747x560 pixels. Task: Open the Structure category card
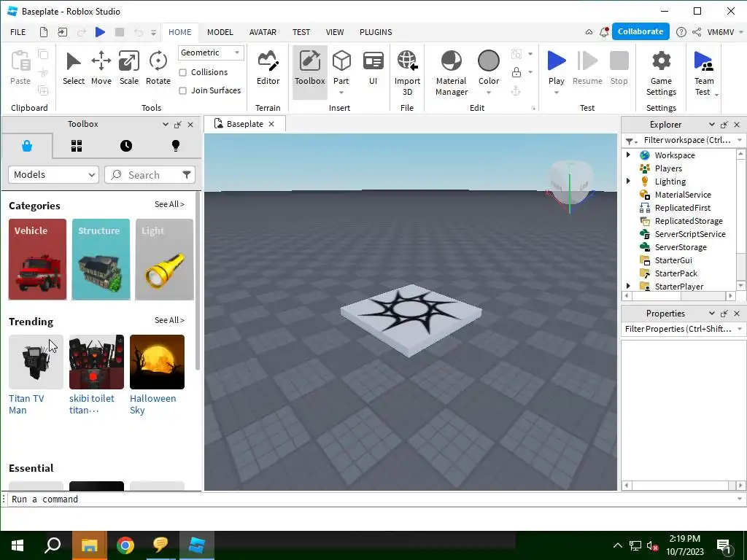[x=101, y=260]
